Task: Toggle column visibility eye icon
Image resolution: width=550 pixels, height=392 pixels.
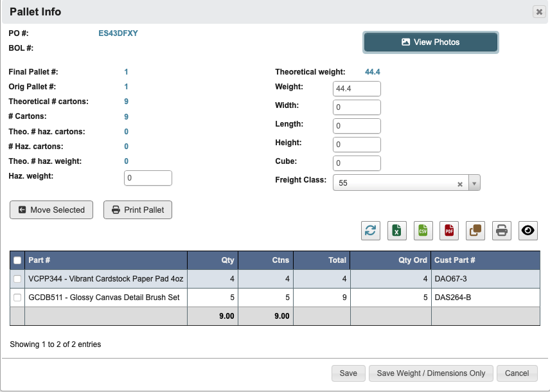Action: pyautogui.click(x=528, y=231)
